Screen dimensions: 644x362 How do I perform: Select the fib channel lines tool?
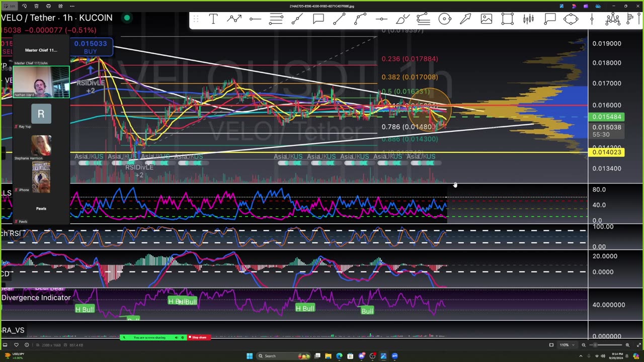coord(424,19)
